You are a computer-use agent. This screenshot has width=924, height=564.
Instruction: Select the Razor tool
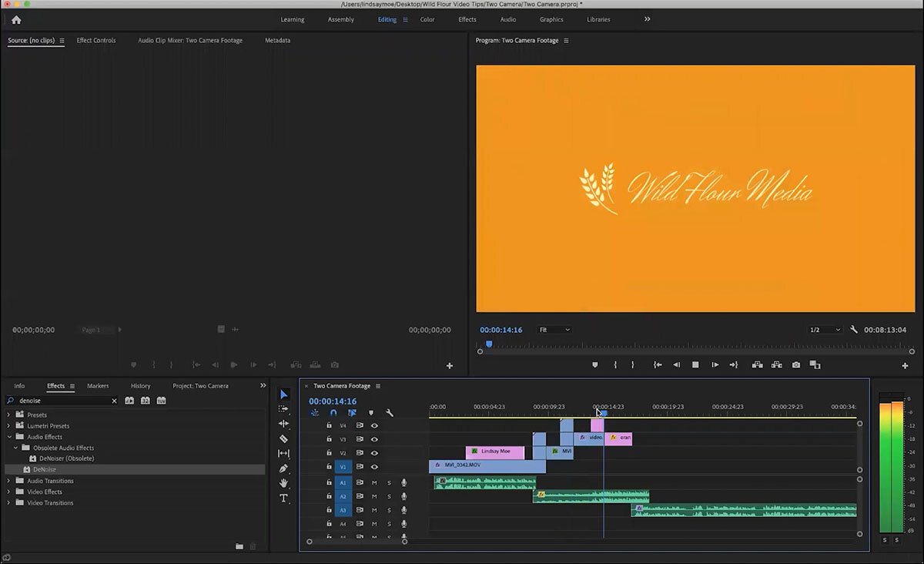coord(283,438)
